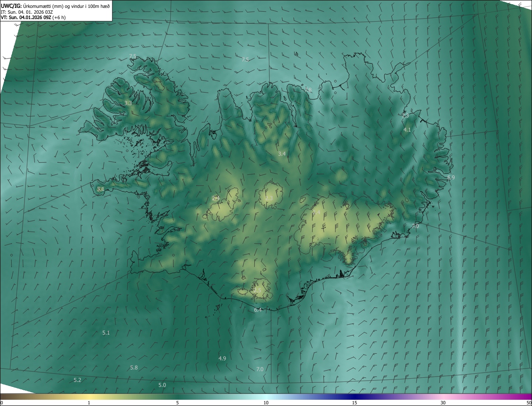532x406 pixels.
Task: Click the 4.1 value label
Action: (407, 130)
